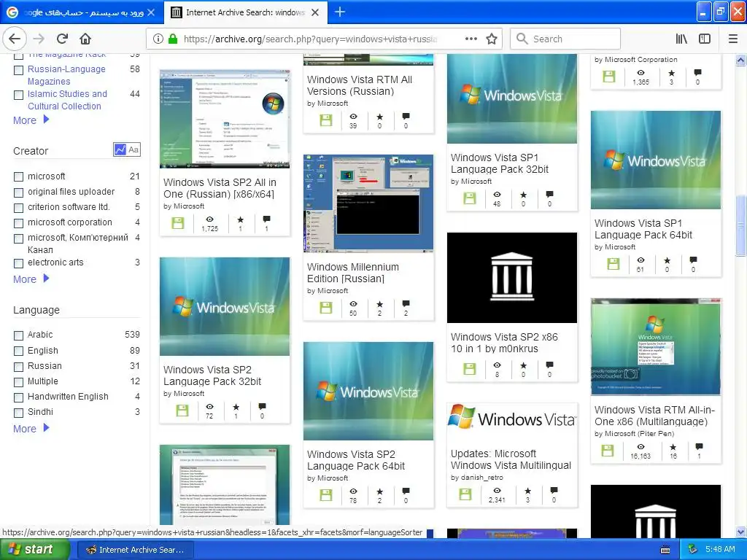Click the scrollbar down arrow
The height and width of the screenshot is (560, 747).
pyautogui.click(x=741, y=532)
